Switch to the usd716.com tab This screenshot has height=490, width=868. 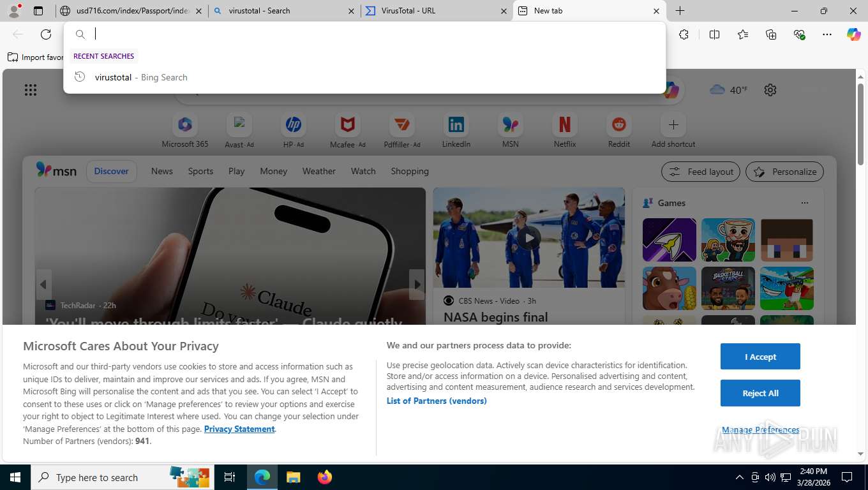pyautogui.click(x=133, y=11)
